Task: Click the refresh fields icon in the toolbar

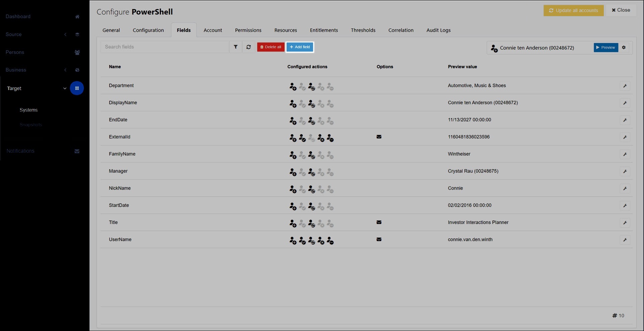Action: pyautogui.click(x=249, y=47)
